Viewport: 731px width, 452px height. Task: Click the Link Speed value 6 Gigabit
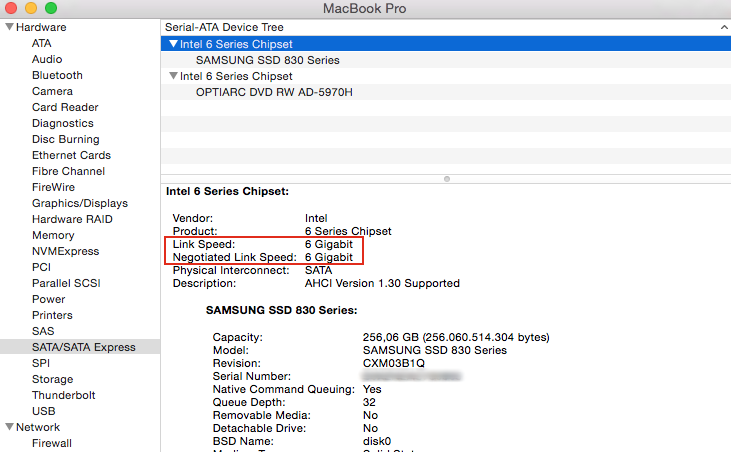(329, 244)
